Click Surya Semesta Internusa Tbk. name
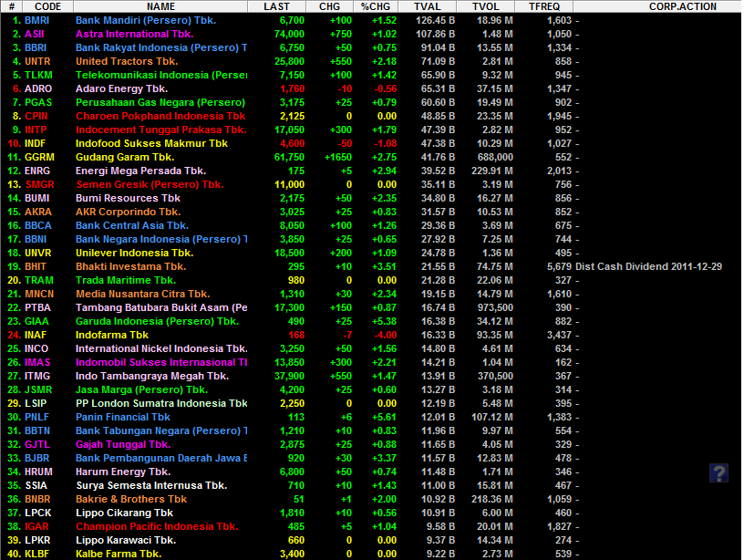Screen dimensions: 744x560 click(x=151, y=485)
